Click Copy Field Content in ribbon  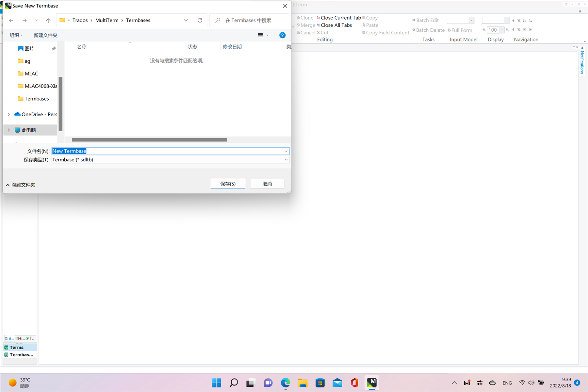(x=385, y=33)
